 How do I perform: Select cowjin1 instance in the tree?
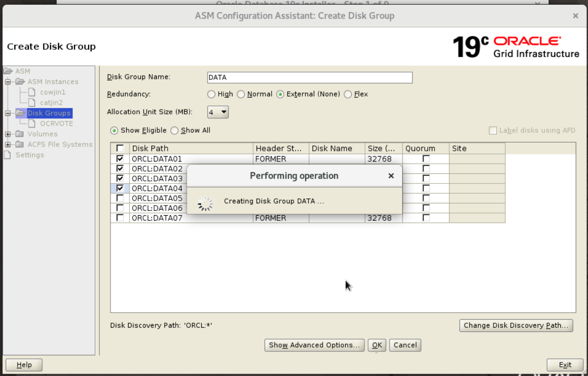click(53, 92)
